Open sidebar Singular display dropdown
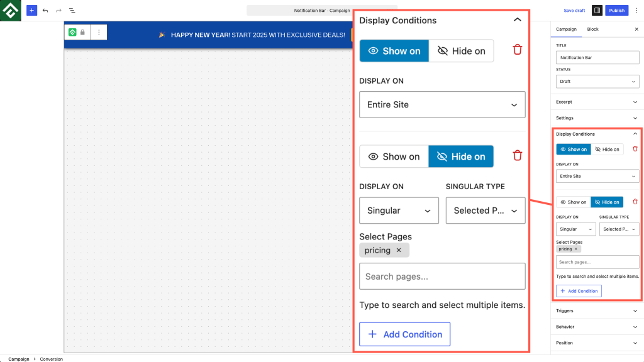The image size is (644, 362). tap(576, 229)
